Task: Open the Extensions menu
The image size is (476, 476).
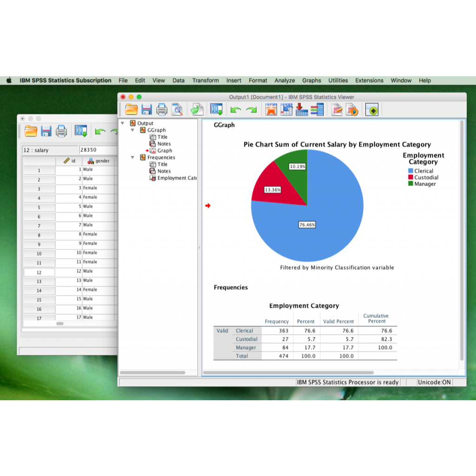Action: click(x=369, y=80)
